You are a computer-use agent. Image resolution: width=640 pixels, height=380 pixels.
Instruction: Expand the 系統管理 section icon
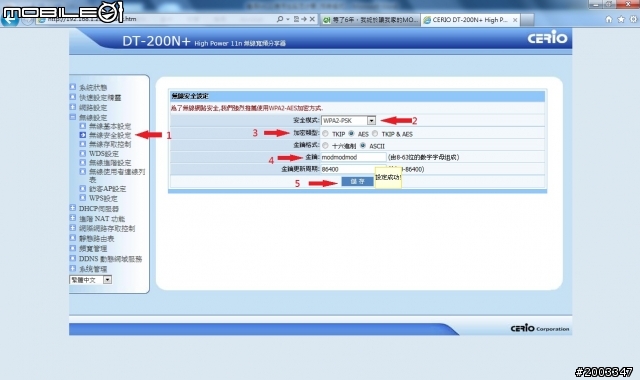(73, 269)
